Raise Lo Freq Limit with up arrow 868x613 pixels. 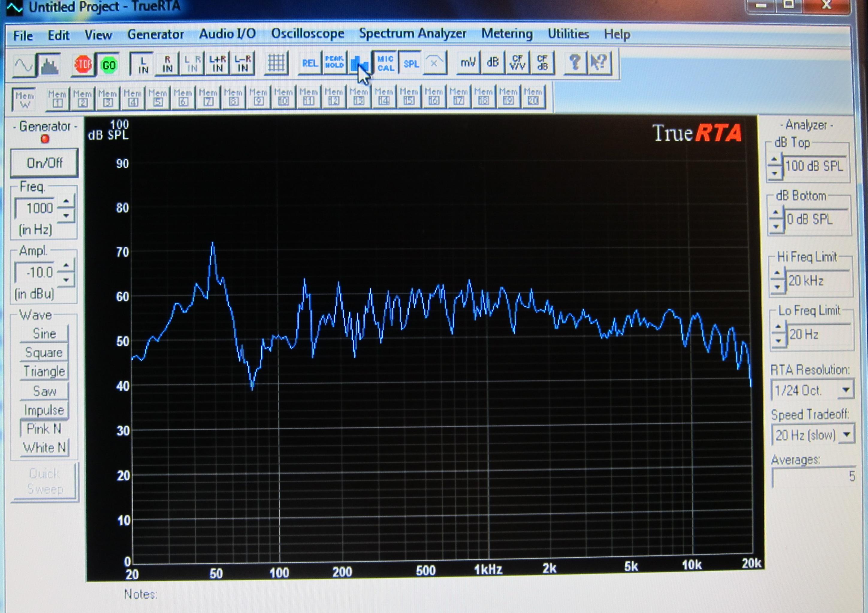tap(778, 326)
